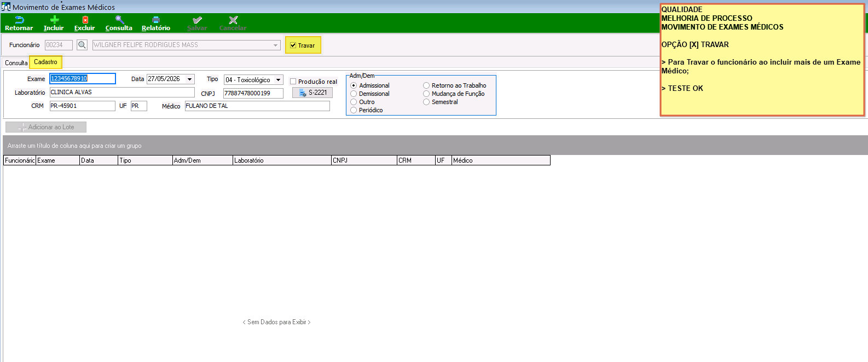The height and width of the screenshot is (362, 868).
Task: Open the Consulta magnifier toolbar icon
Action: 119,20
